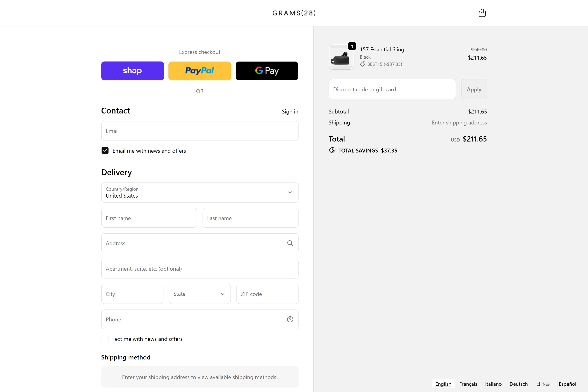Image resolution: width=588 pixels, height=392 pixels.
Task: Click the Total Savings tag icon
Action: [332, 150]
